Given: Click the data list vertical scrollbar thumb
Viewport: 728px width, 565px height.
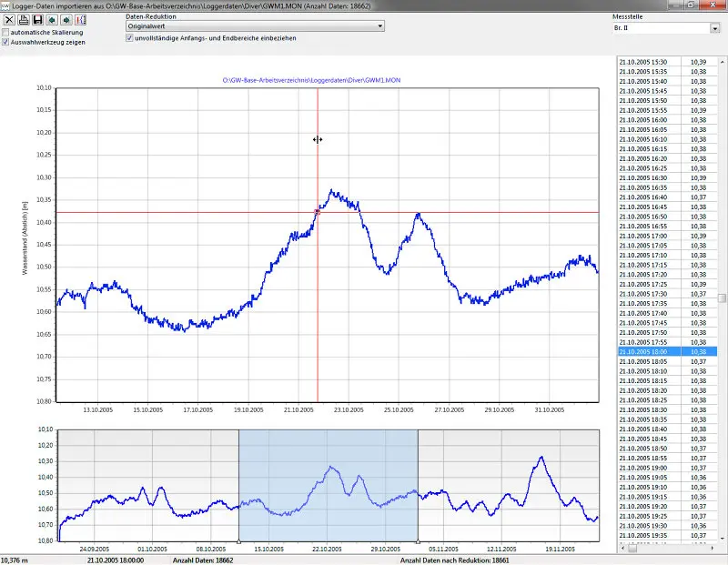Looking at the screenshot, I should pos(722,298).
